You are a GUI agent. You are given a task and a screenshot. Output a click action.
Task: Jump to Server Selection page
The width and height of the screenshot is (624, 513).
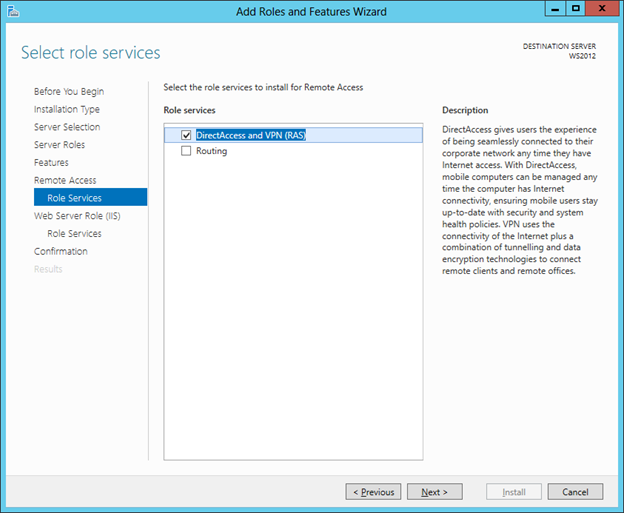point(67,127)
